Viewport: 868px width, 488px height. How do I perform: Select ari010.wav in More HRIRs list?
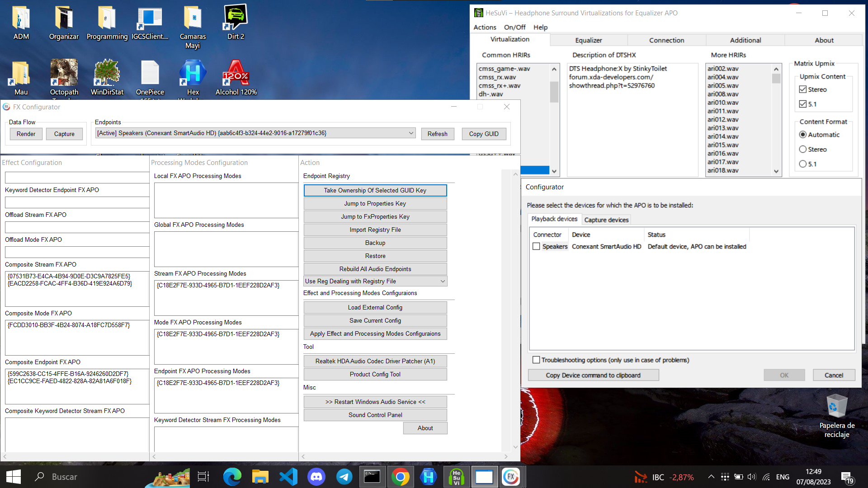pos(723,103)
